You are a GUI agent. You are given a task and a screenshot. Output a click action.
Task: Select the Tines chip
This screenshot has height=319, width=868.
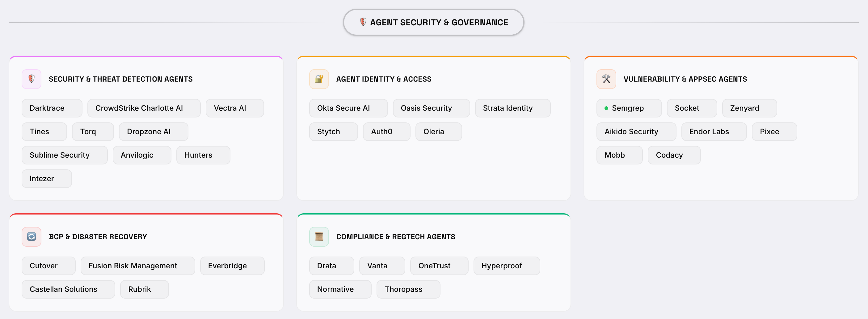[44, 132]
